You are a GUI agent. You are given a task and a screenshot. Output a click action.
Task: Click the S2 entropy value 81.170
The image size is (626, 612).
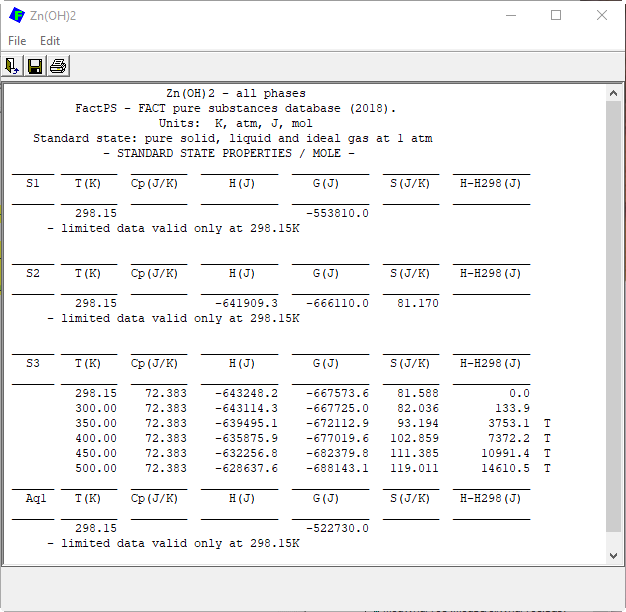click(x=418, y=303)
